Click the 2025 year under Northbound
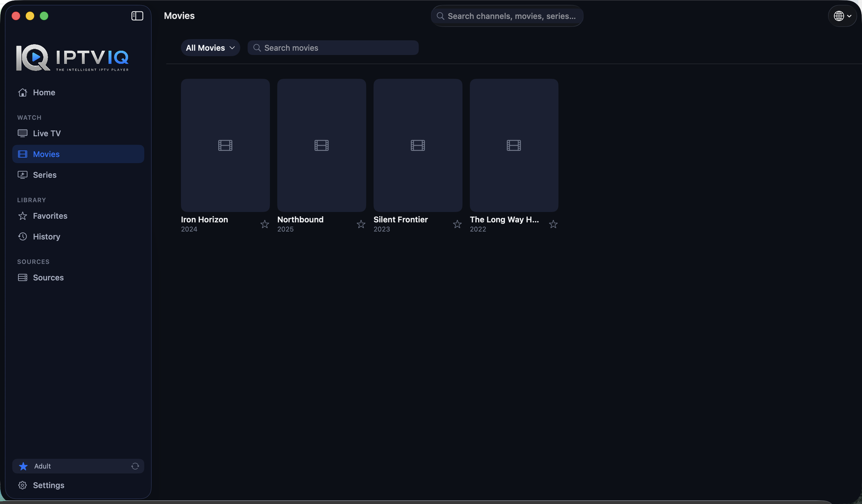The image size is (862, 504). pos(285,229)
